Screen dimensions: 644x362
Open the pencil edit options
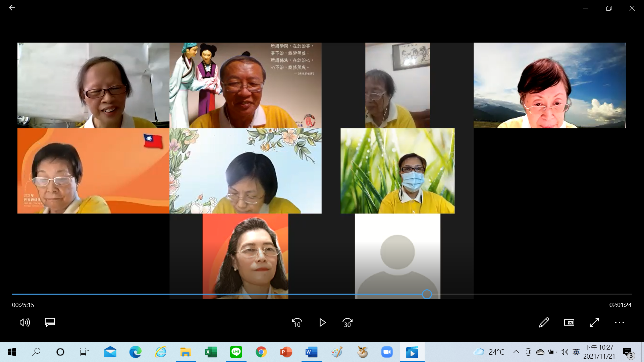point(544,322)
